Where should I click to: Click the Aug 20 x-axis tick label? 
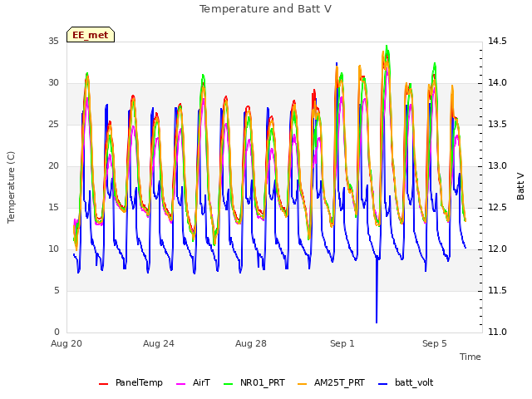66,343
